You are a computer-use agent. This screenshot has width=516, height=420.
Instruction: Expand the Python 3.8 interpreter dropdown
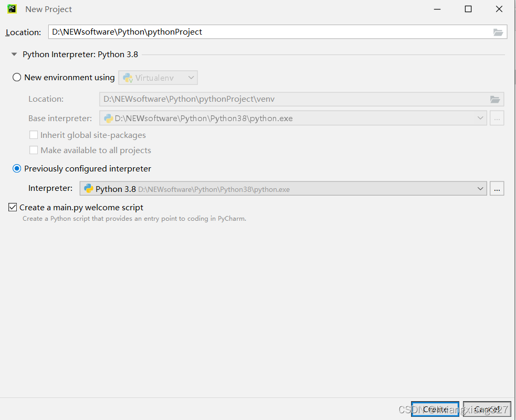(480, 188)
